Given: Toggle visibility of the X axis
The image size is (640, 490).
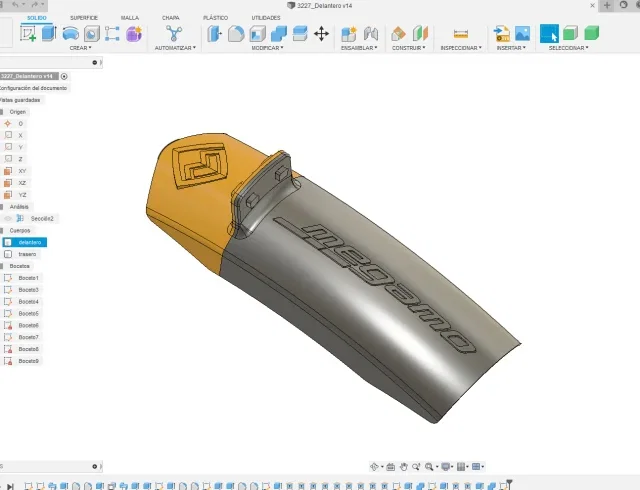Looking at the screenshot, I should pos(8,135).
